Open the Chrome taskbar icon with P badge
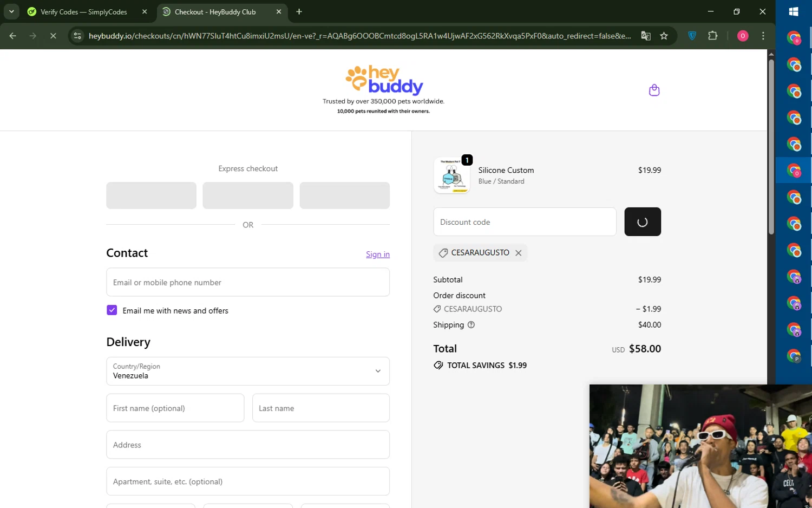This screenshot has width=812, height=508. click(794, 356)
